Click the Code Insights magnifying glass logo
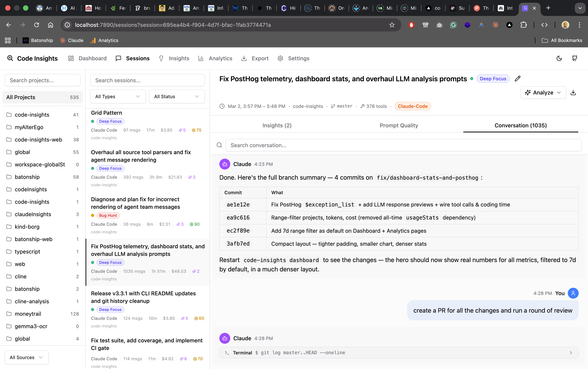This screenshot has height=369, width=588. (10, 58)
